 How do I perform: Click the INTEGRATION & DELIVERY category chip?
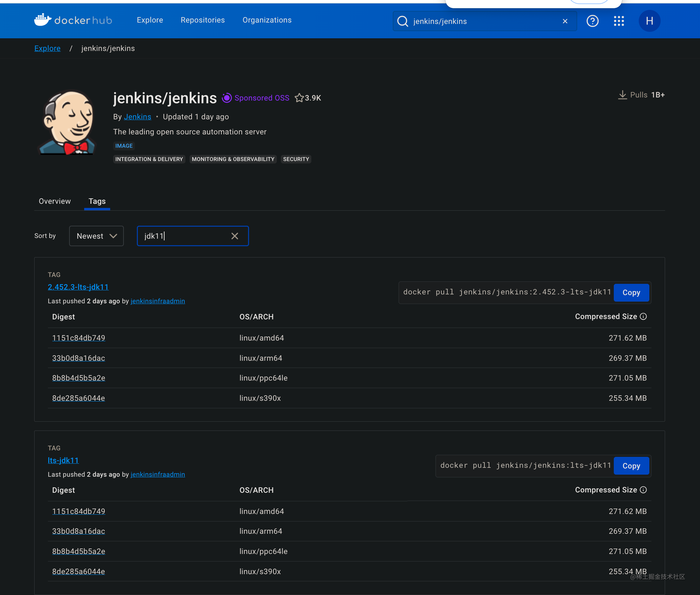click(149, 159)
